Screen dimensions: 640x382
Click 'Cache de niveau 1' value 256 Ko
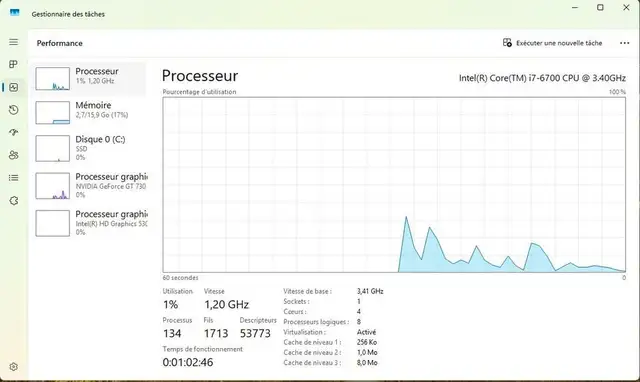pos(367,342)
